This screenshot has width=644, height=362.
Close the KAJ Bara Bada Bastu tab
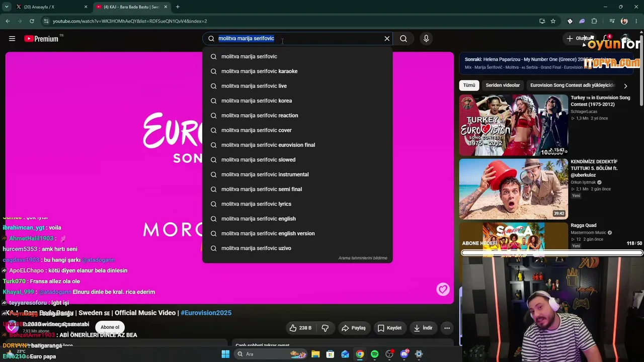click(x=166, y=7)
